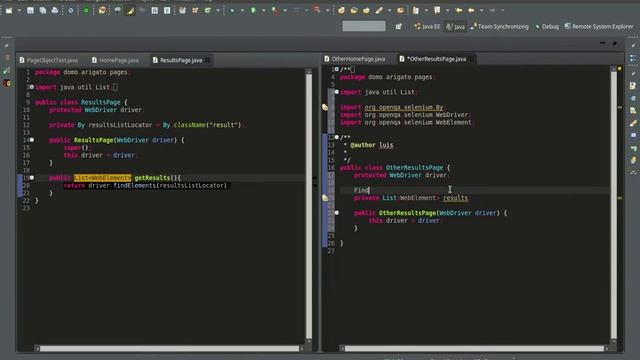Close the *OtherResultsPage.java tab

click(x=471, y=59)
